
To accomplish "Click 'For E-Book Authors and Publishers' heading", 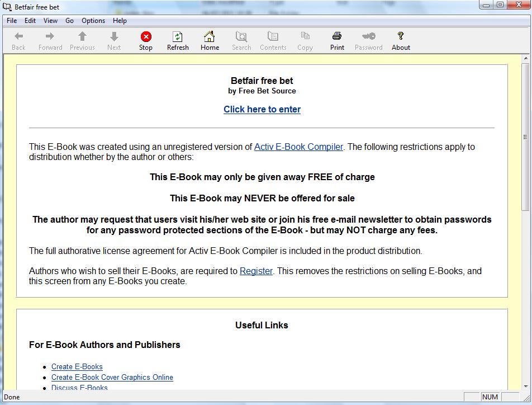I will 104,345.
